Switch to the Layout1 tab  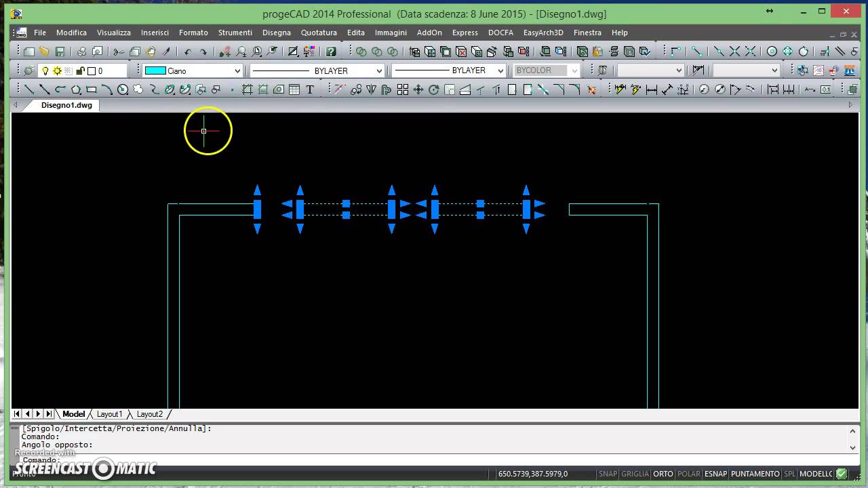point(110,414)
